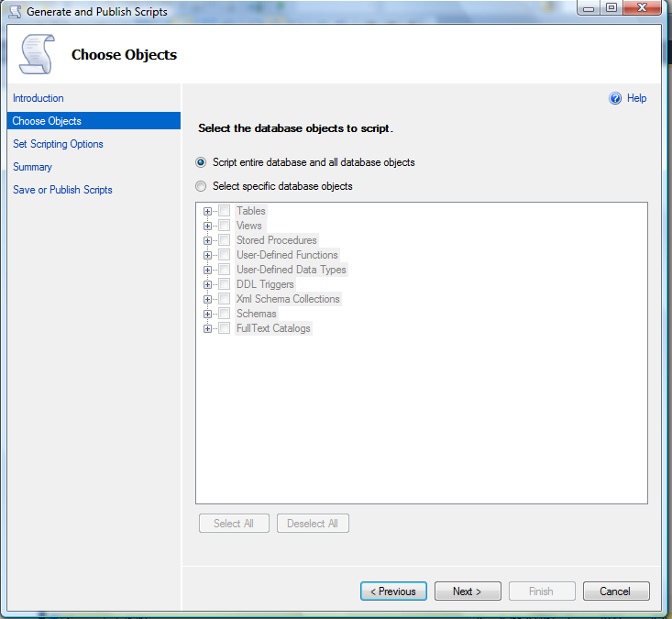Viewport: 672px width, 619px height.
Task: Expand the DDL Triggers node
Action: [x=208, y=284]
